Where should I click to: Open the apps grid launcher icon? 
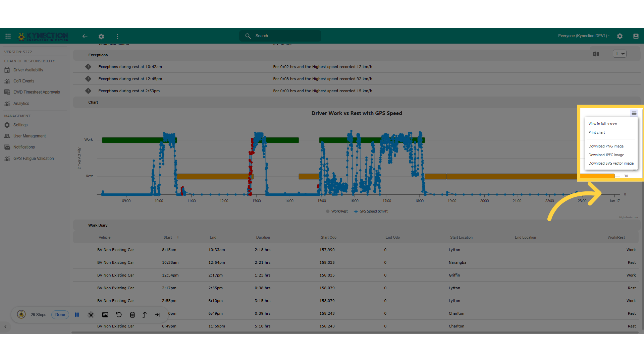tap(8, 36)
